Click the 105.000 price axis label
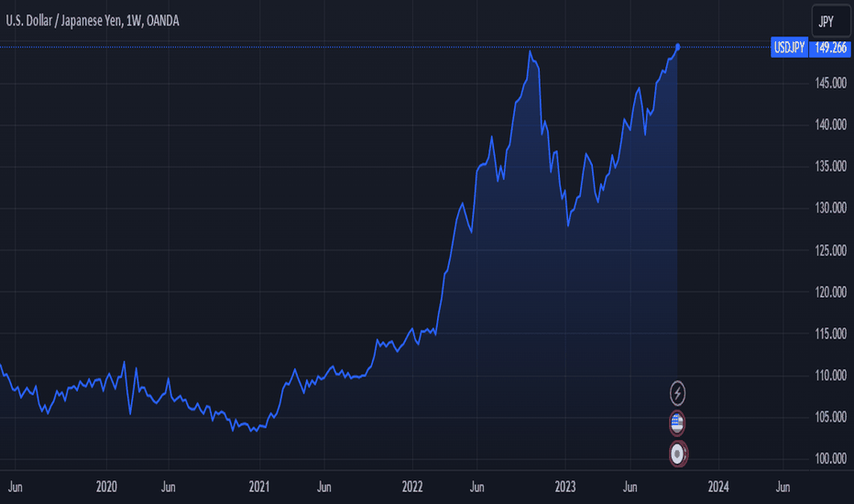 (x=830, y=417)
